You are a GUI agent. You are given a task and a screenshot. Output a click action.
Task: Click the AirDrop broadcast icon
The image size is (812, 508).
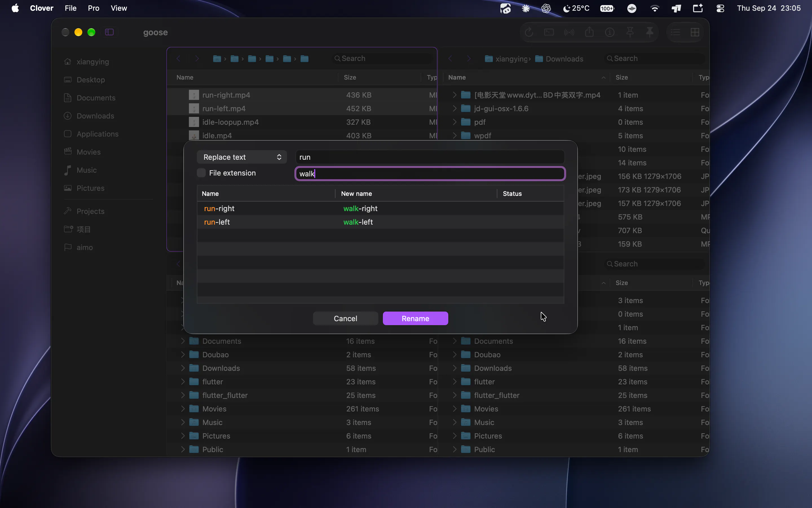click(x=569, y=32)
